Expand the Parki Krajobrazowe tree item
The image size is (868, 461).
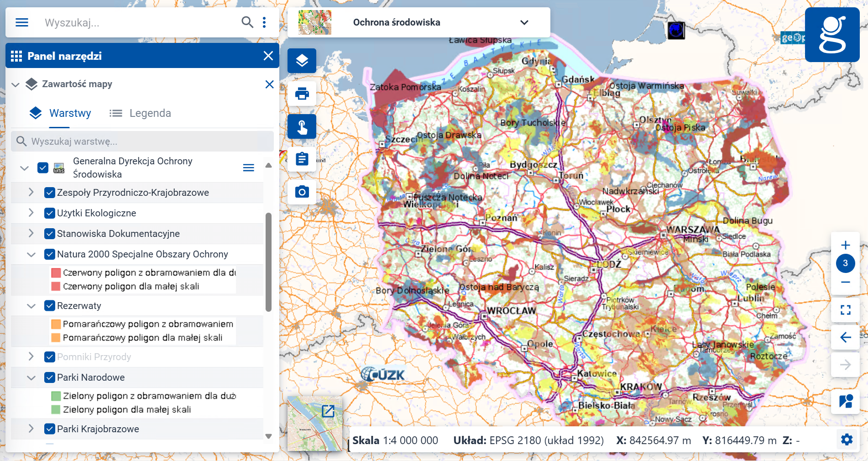coord(31,429)
